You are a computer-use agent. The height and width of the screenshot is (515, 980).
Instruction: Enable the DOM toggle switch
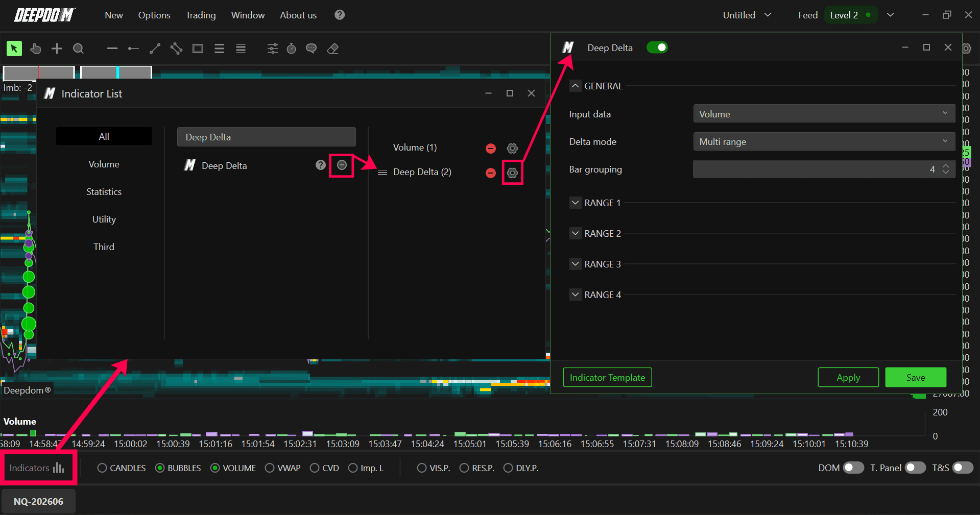(853, 468)
